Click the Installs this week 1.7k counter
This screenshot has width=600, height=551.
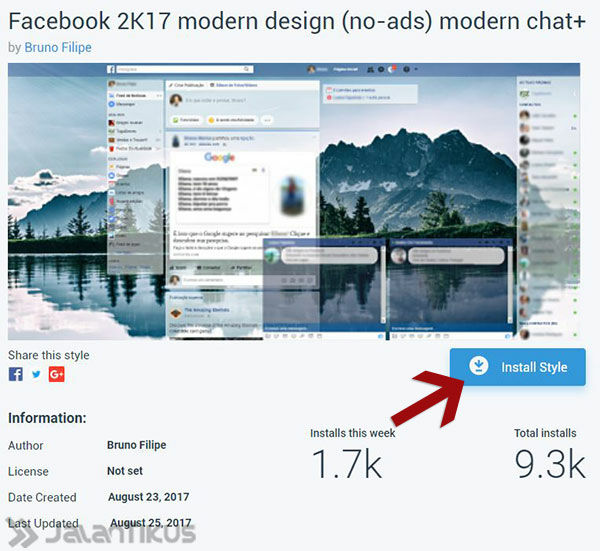tap(352, 454)
